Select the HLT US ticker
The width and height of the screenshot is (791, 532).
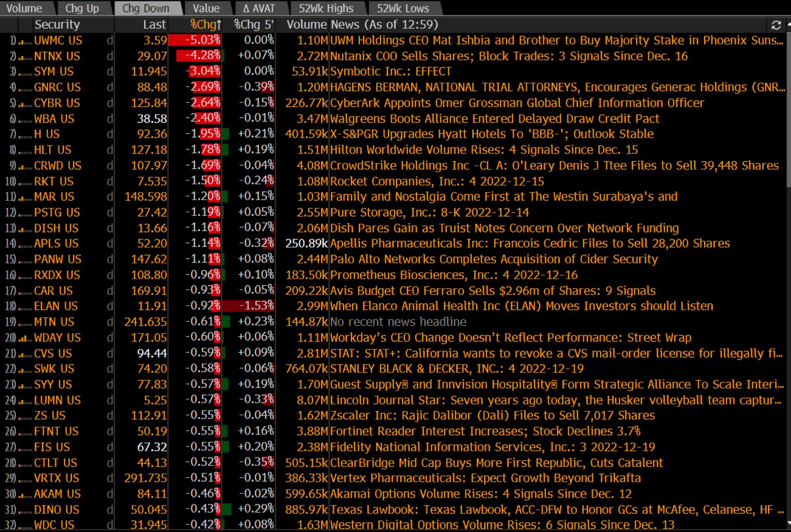(x=53, y=150)
